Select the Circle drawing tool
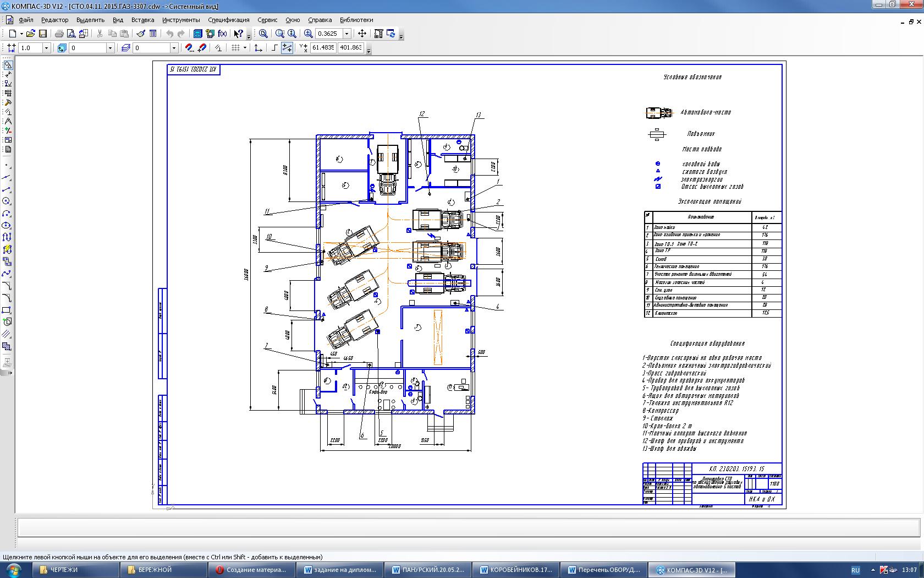This screenshot has height=578, width=924. [7, 201]
